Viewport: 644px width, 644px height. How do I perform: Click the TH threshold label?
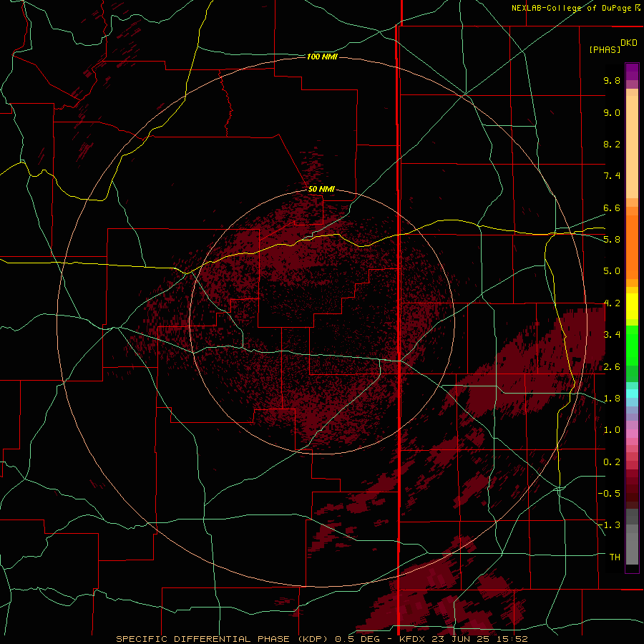click(615, 557)
